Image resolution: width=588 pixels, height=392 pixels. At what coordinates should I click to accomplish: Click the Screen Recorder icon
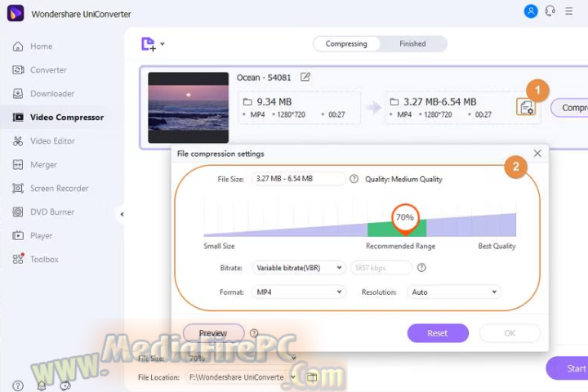click(x=18, y=189)
